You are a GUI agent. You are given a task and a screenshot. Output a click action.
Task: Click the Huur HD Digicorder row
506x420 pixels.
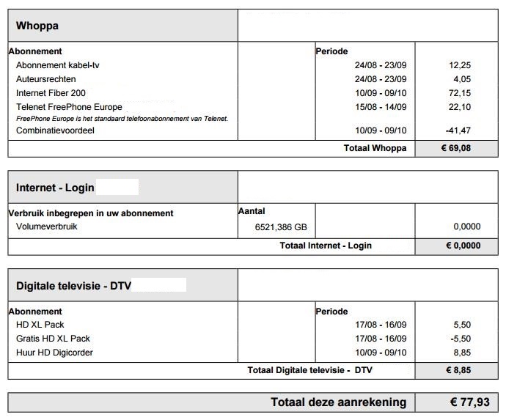click(54, 353)
